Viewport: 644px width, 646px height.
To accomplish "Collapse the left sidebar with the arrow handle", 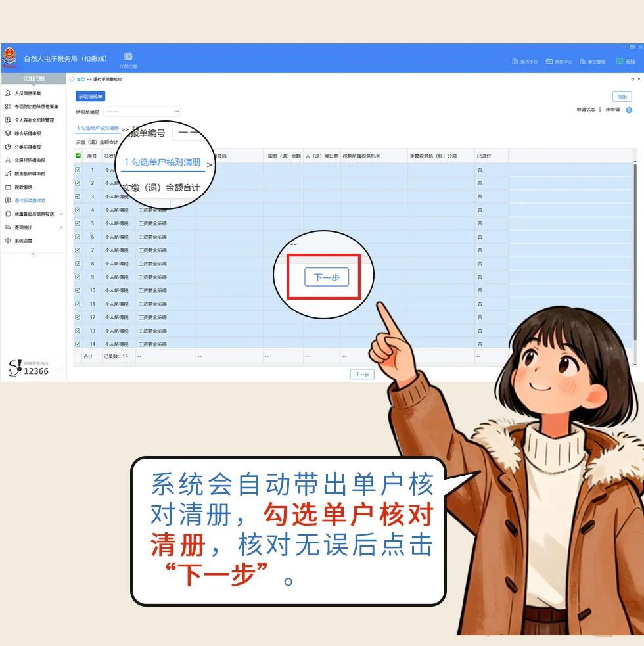I will pos(34,254).
